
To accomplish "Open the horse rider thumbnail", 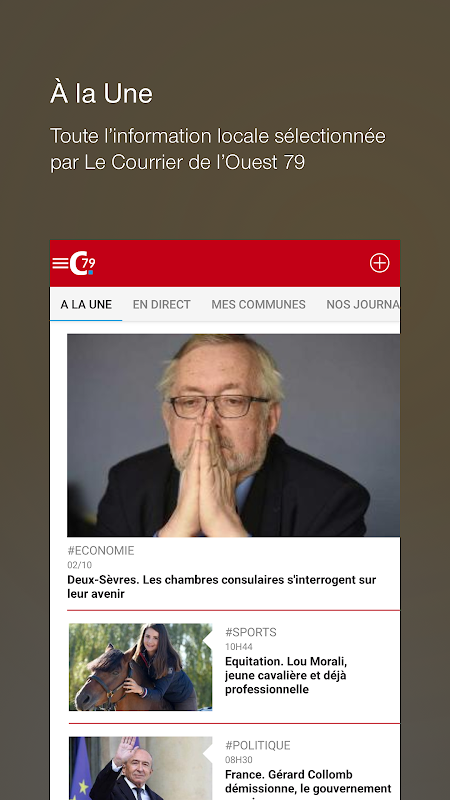I will pos(140,667).
